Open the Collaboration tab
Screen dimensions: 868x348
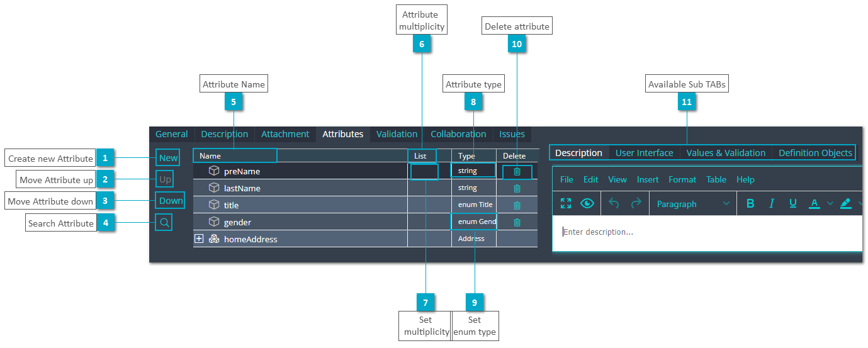tap(458, 134)
